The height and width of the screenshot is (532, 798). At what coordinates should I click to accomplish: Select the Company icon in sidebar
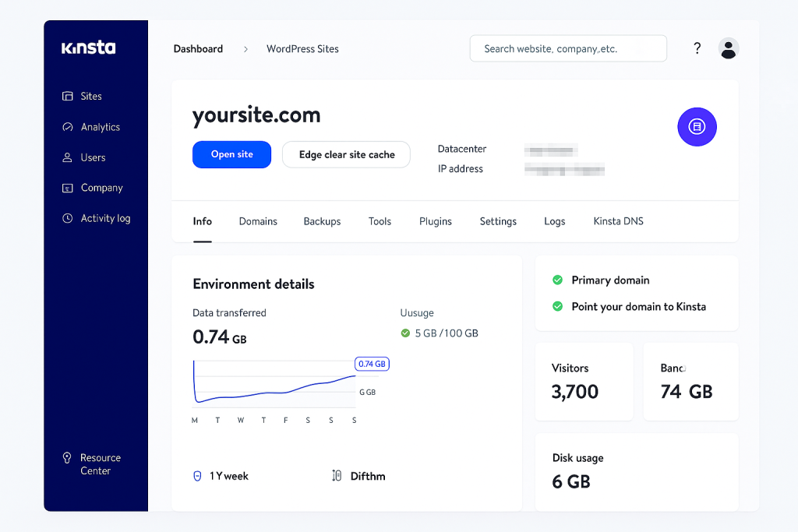(67, 188)
